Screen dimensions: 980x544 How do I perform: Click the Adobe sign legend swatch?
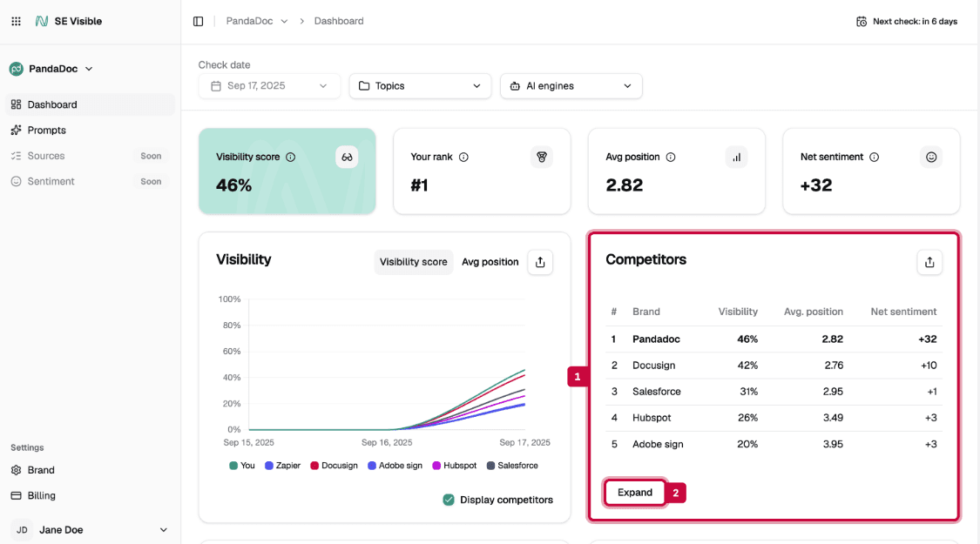click(x=372, y=466)
